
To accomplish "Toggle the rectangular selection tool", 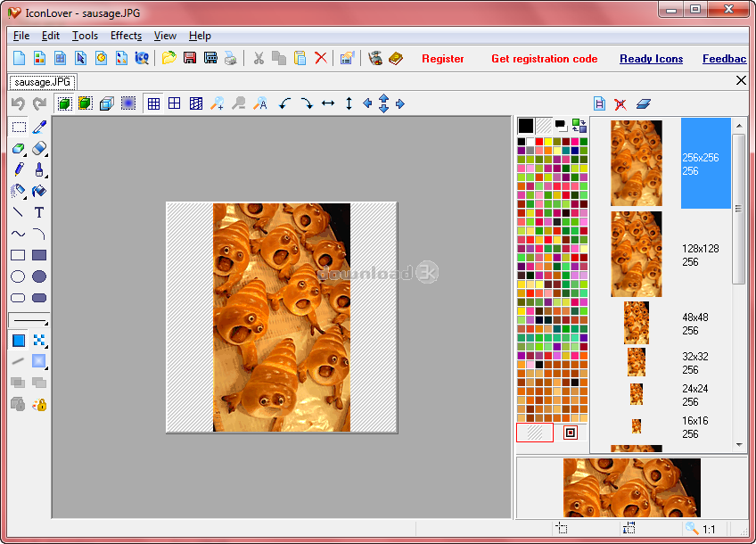I will click(18, 127).
